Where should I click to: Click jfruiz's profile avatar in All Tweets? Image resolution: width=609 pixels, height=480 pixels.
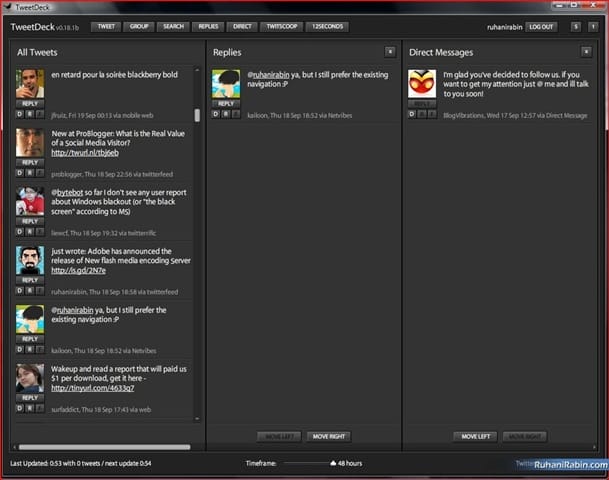coord(30,83)
